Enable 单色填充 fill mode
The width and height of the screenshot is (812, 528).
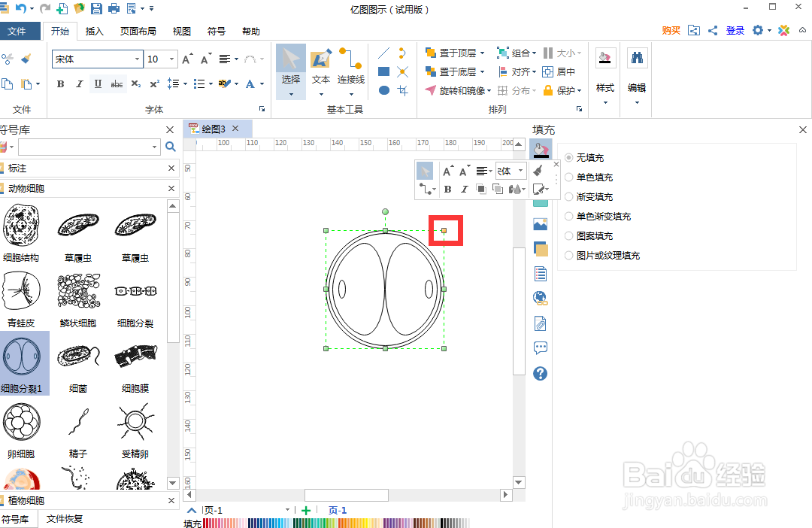[x=568, y=177]
